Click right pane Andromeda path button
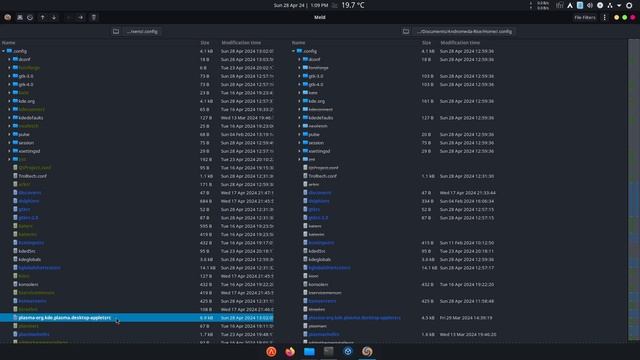Image resolution: width=640 pixels, height=360 pixels. click(464, 31)
